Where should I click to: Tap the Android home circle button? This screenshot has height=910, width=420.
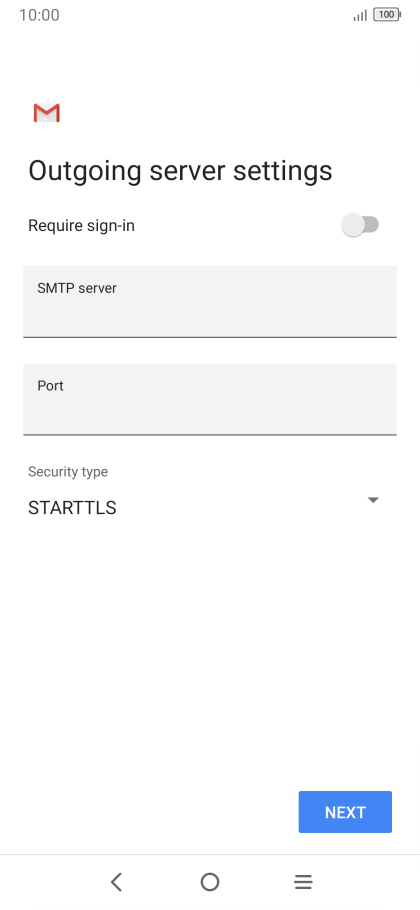point(210,882)
